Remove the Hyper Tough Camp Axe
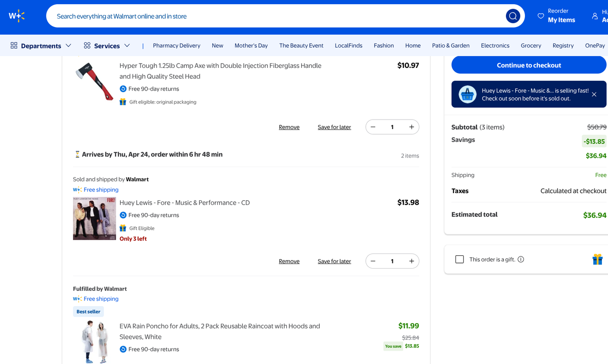608x364 pixels. 289,127
